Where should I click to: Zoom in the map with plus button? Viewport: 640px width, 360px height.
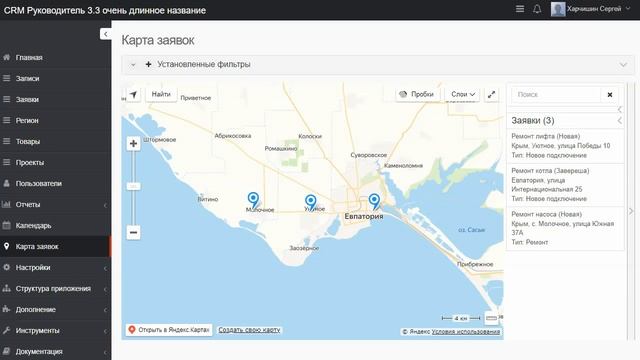[133, 144]
